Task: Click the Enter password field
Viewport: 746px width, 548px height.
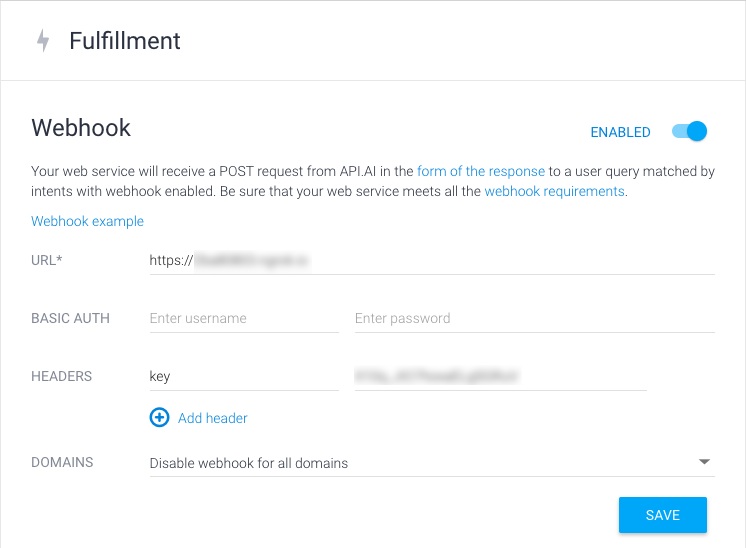Action: (x=535, y=318)
